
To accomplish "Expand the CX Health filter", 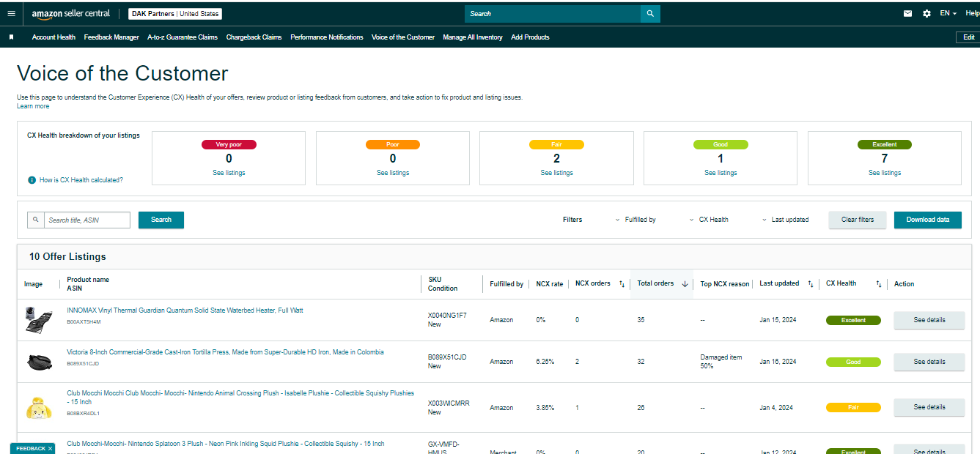I will pos(709,220).
